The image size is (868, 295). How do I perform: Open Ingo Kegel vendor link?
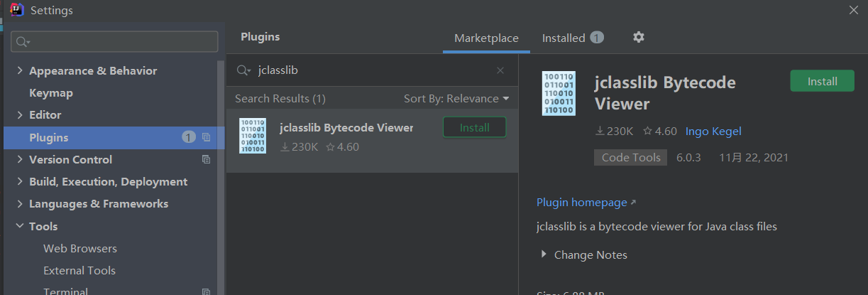(713, 132)
